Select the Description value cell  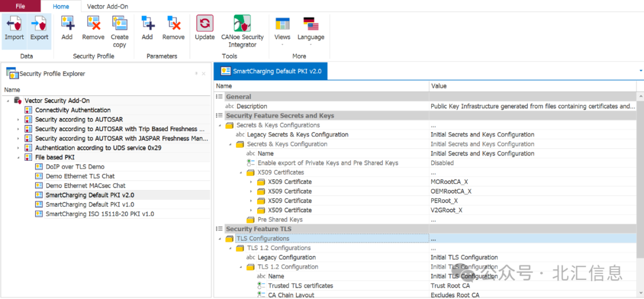click(x=532, y=106)
